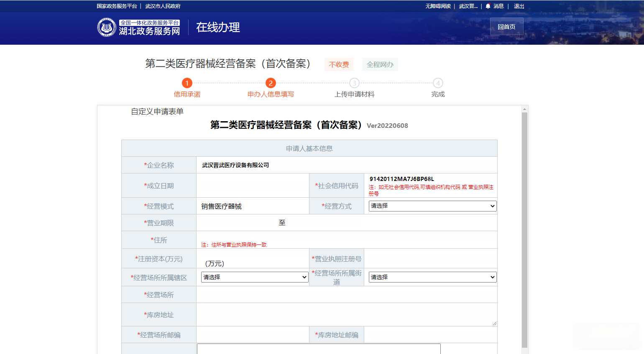Select step 4 完成 circle
644x354 pixels.
[438, 83]
